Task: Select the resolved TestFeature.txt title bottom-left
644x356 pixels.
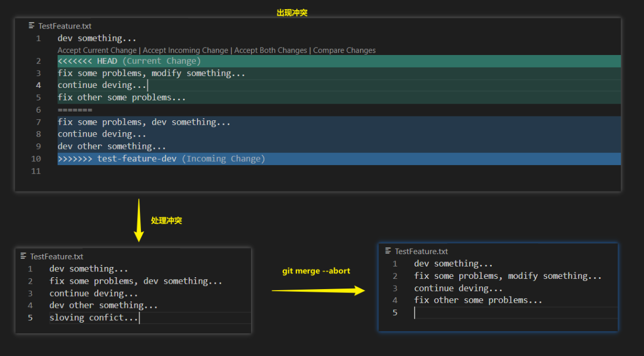Action: pos(58,256)
